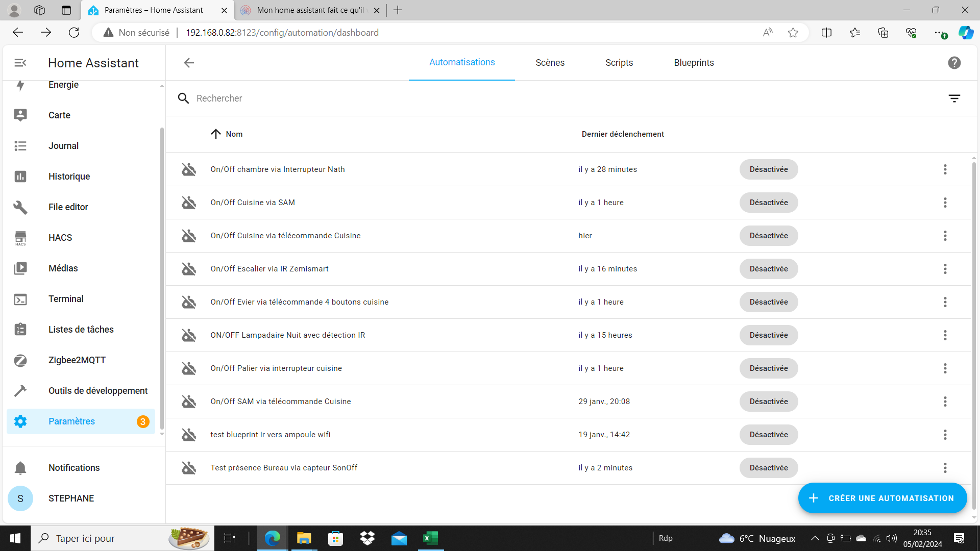Open the Médias browser
This screenshot has height=551, width=980.
81,268
